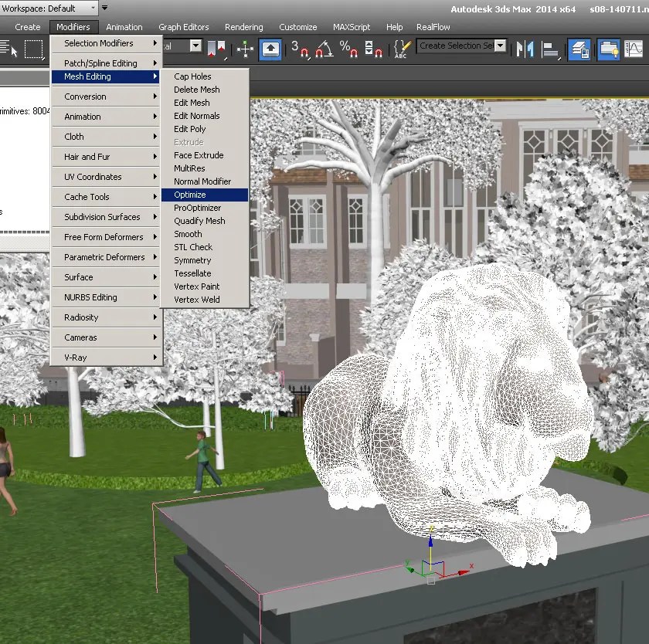Click the Keyboard Shortcut Override Toggle icon

[401, 48]
